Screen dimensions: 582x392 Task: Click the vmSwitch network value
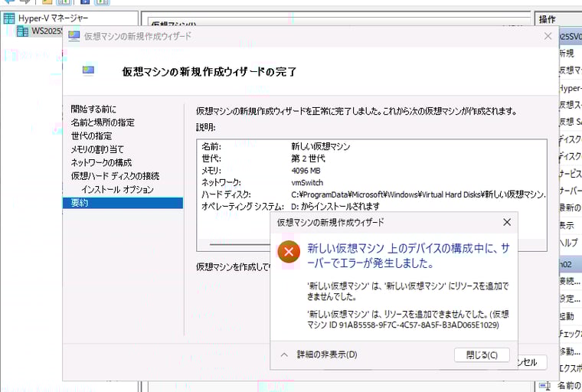point(307,183)
